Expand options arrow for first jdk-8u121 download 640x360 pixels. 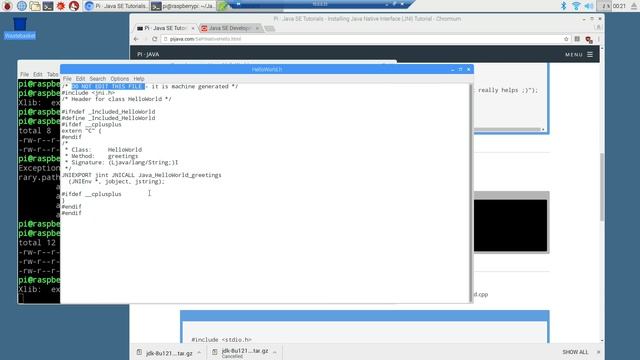click(x=199, y=353)
